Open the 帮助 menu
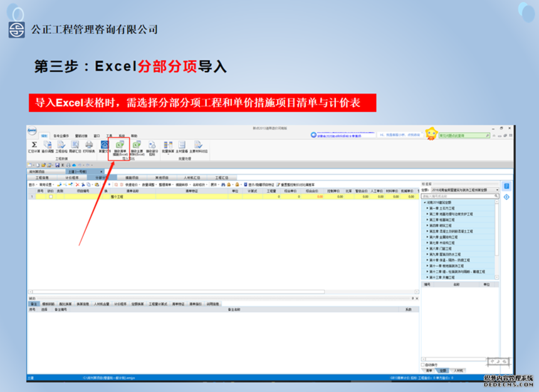 [134, 136]
